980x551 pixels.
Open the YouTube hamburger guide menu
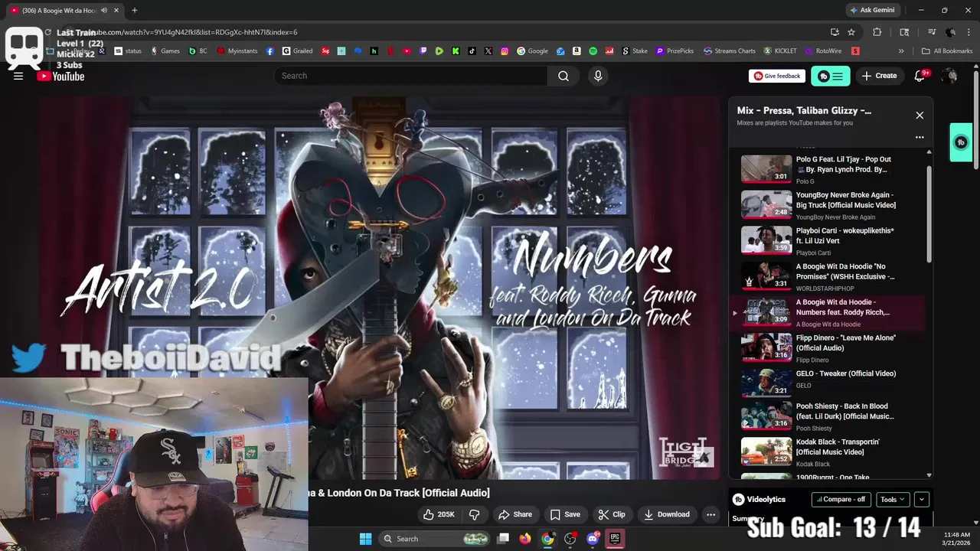tap(18, 76)
